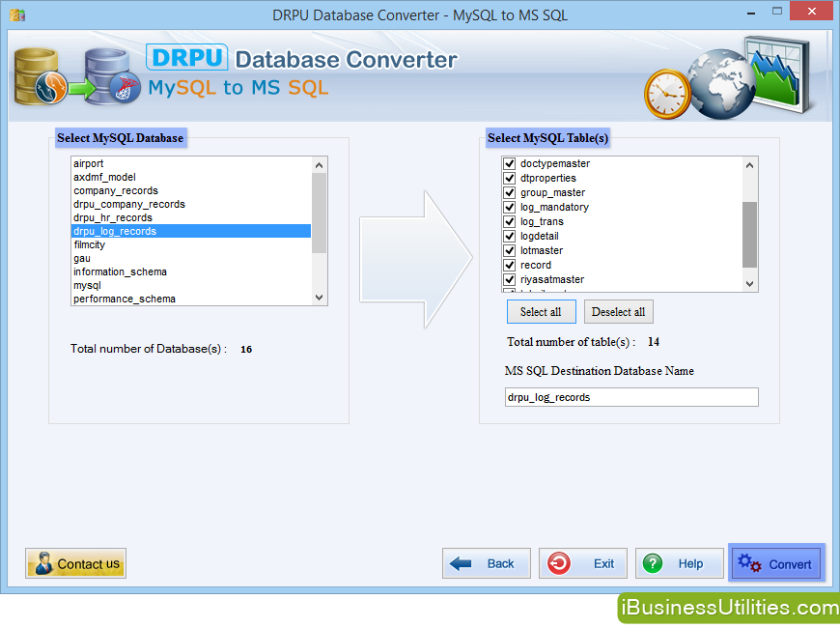Click the Help button label
The image size is (840, 628).
(690, 563)
